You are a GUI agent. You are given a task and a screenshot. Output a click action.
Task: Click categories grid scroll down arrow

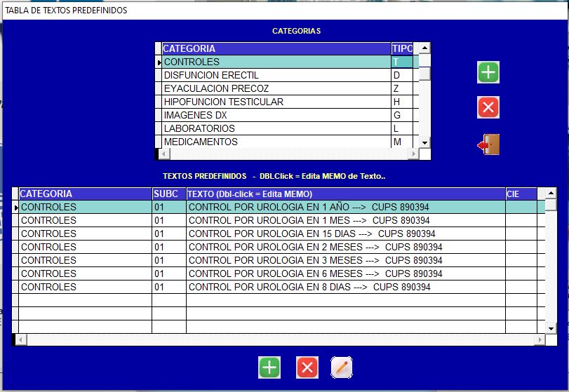[x=424, y=142]
